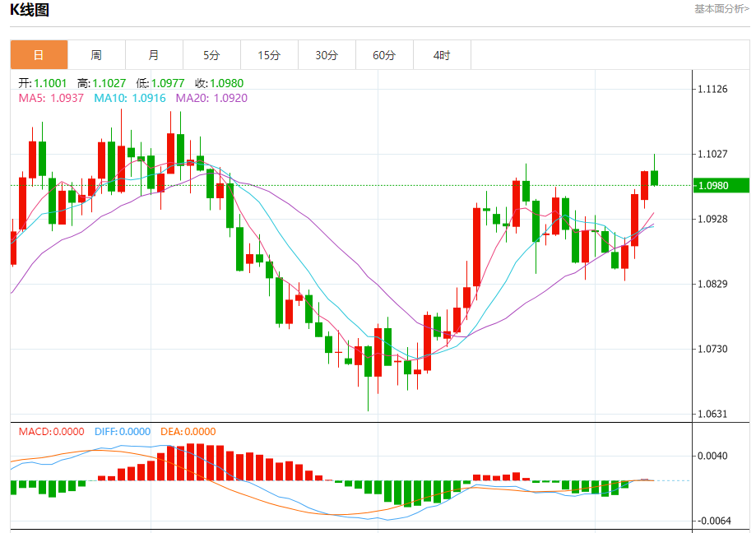This screenshot has height=533, width=756.
Task: Click the DEA: 0.0000 label
Action: [x=188, y=431]
